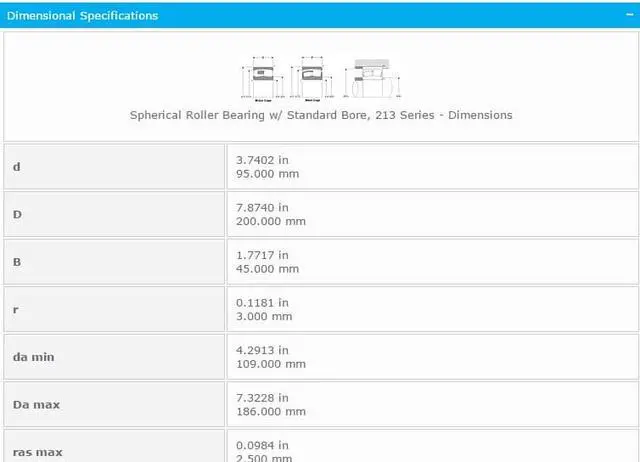Select the 'B' width label cell
Screen dimensions: 640x462
point(114,262)
